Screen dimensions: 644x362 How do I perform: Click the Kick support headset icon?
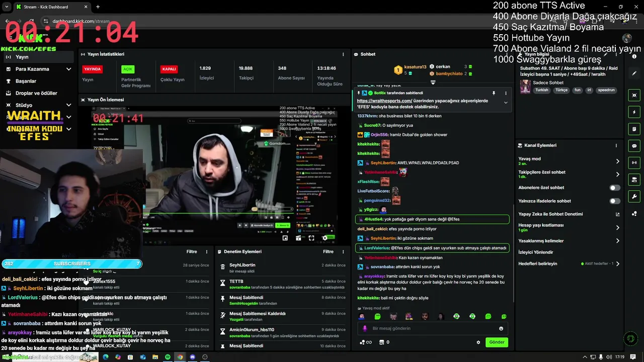[x=630, y=339]
